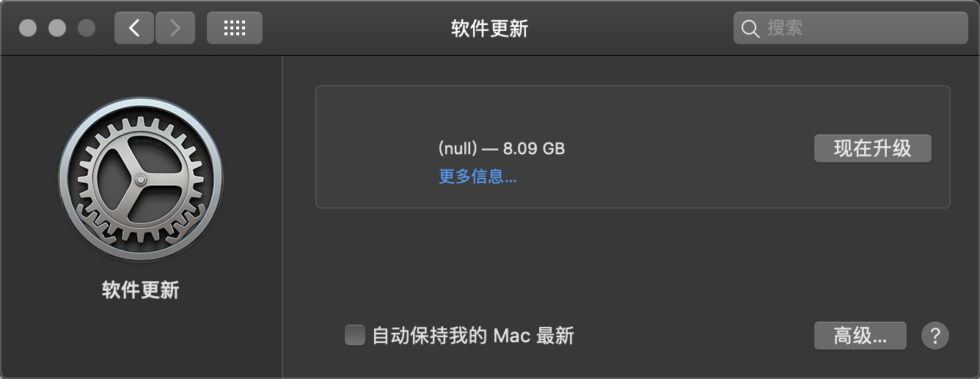This screenshot has height=379, width=980.
Task: Open help with the question mark button
Action: click(x=935, y=336)
